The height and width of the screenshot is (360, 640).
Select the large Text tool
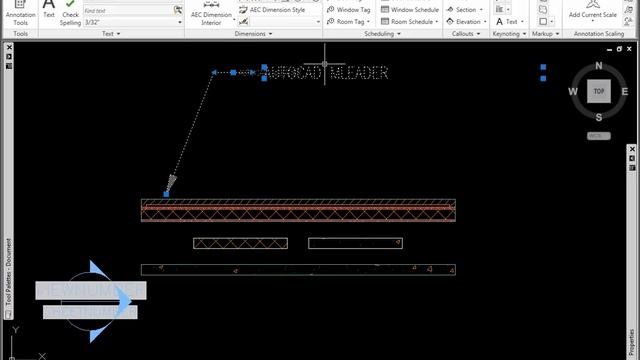point(49,10)
